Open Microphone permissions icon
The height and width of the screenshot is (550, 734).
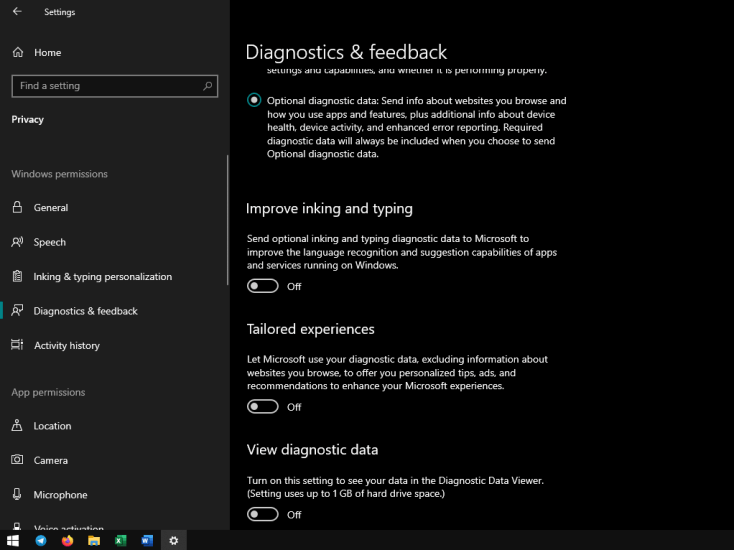pyautogui.click(x=17, y=494)
